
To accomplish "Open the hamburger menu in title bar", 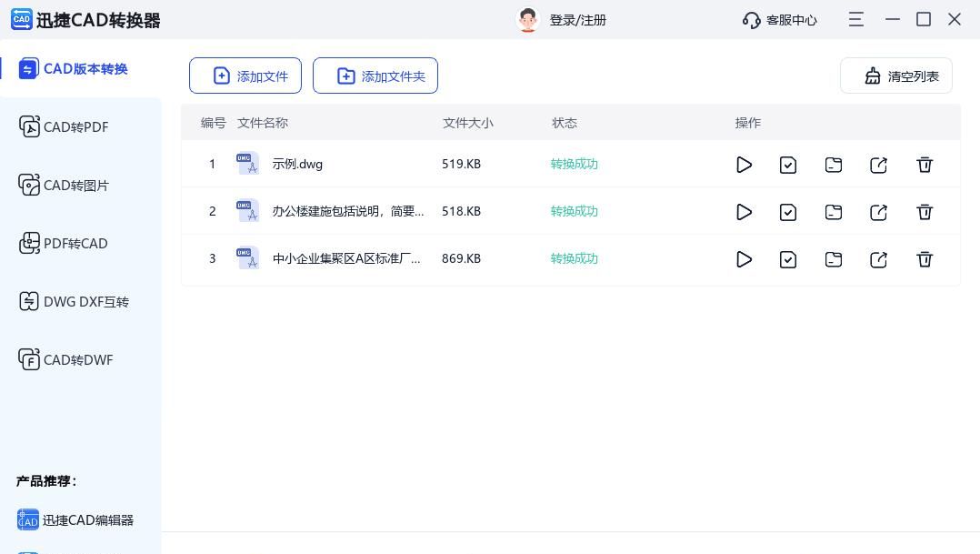I will (855, 19).
